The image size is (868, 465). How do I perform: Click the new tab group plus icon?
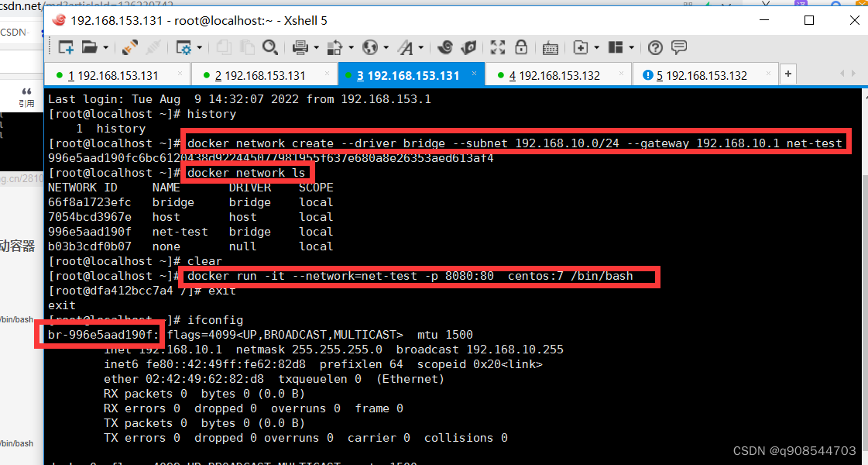580,48
